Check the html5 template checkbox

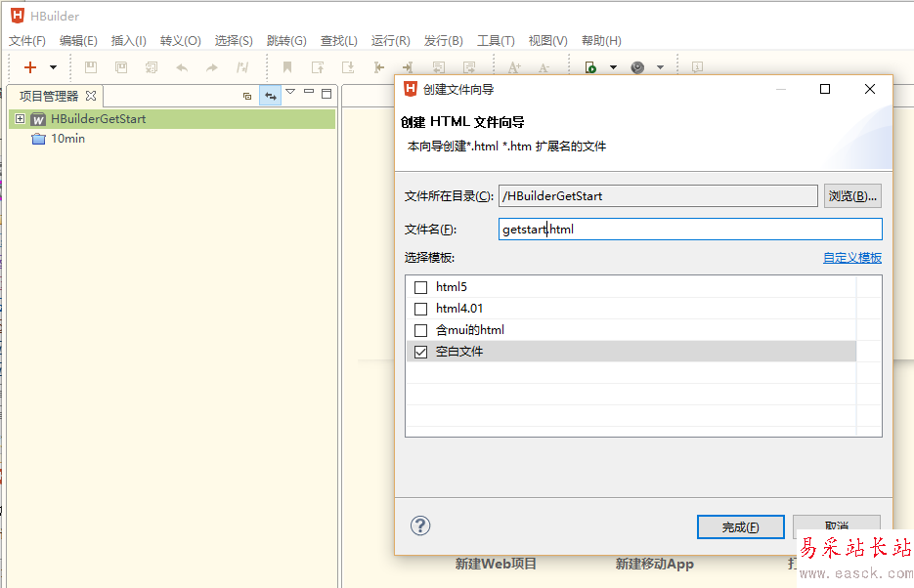(421, 287)
